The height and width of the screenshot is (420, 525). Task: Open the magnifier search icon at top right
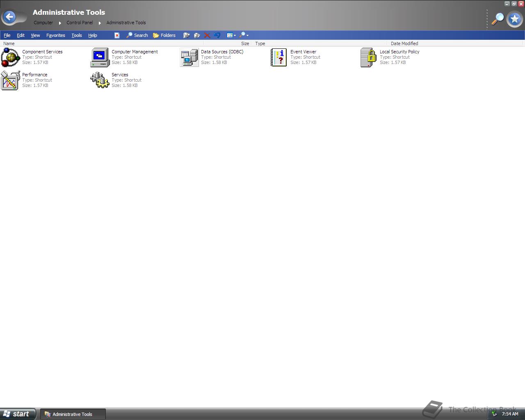pos(498,19)
